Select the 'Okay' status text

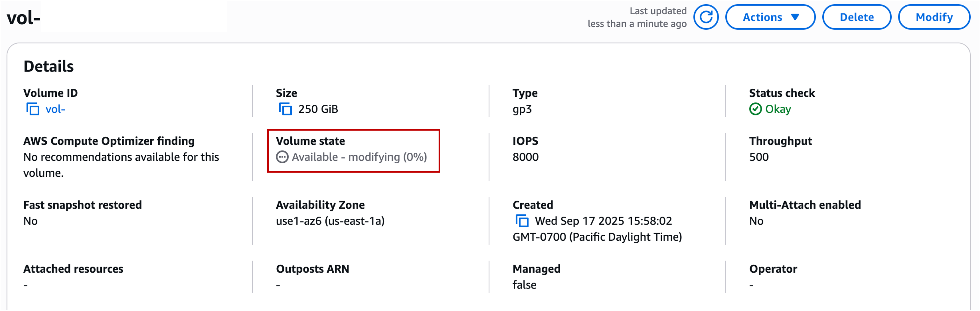point(778,110)
